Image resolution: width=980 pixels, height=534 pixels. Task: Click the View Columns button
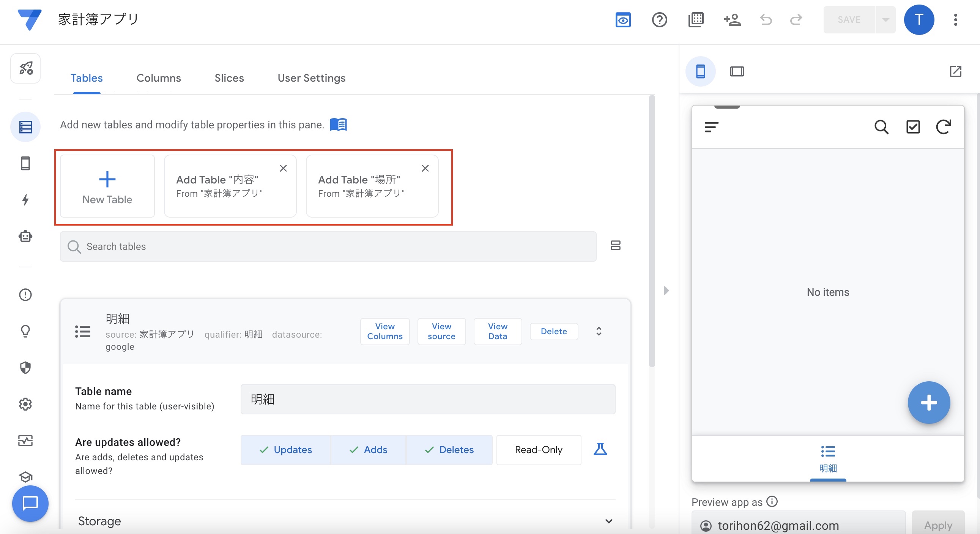pyautogui.click(x=384, y=332)
